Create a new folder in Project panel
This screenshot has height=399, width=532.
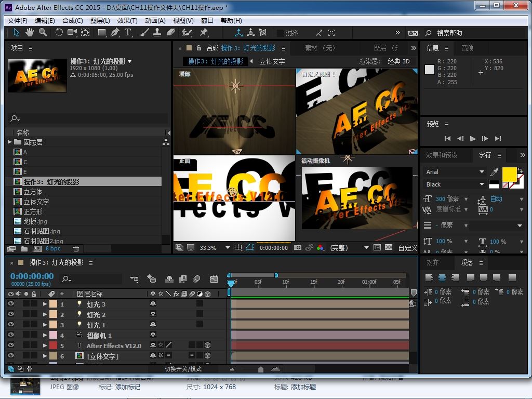pos(24,249)
